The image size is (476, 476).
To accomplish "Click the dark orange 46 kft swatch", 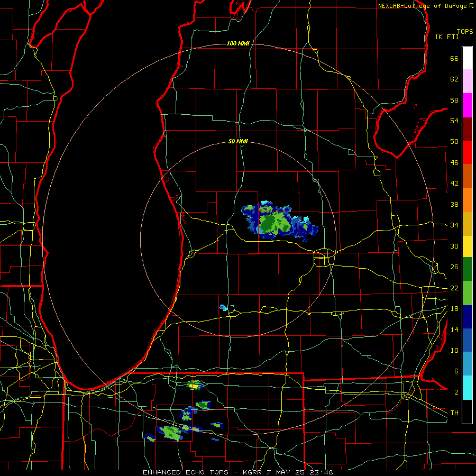I will 467,176.
